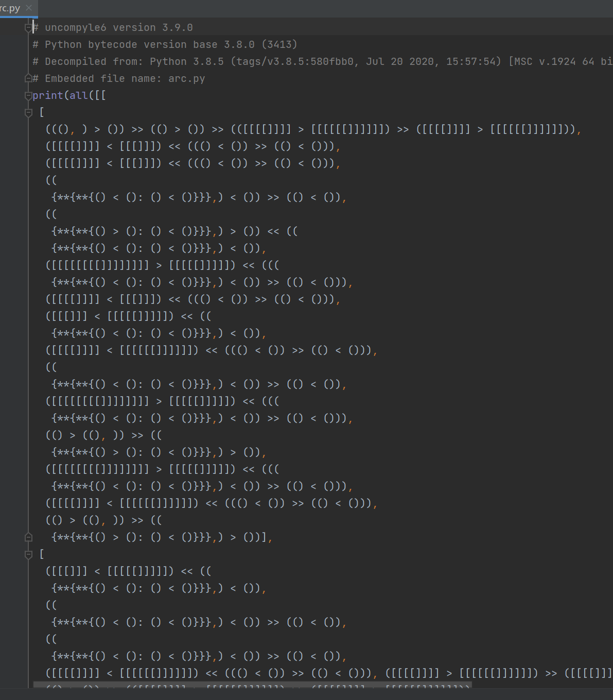Collapse the second inner list opening bracket
Screen dimensions: 613x700
[29, 554]
